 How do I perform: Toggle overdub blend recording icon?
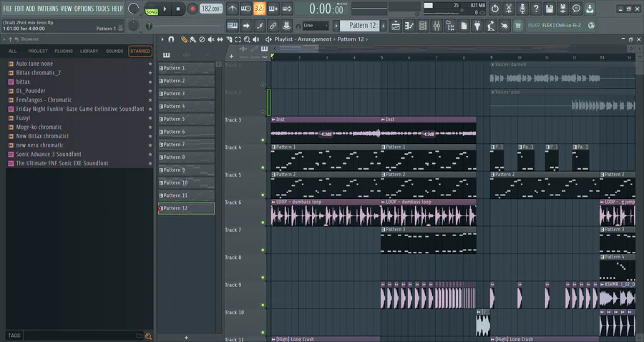tap(273, 9)
